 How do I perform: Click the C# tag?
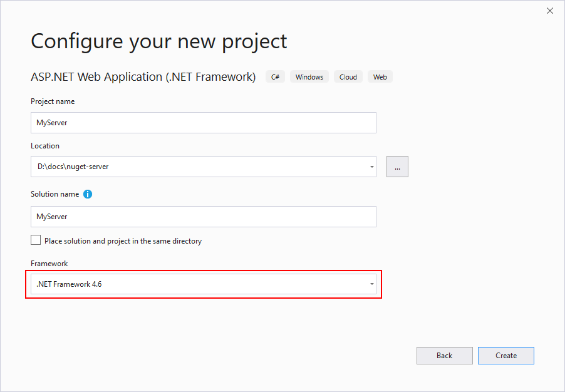(275, 77)
